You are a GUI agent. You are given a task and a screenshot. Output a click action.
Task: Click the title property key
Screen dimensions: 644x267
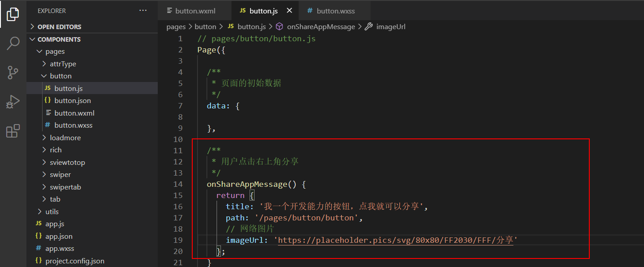(237, 207)
